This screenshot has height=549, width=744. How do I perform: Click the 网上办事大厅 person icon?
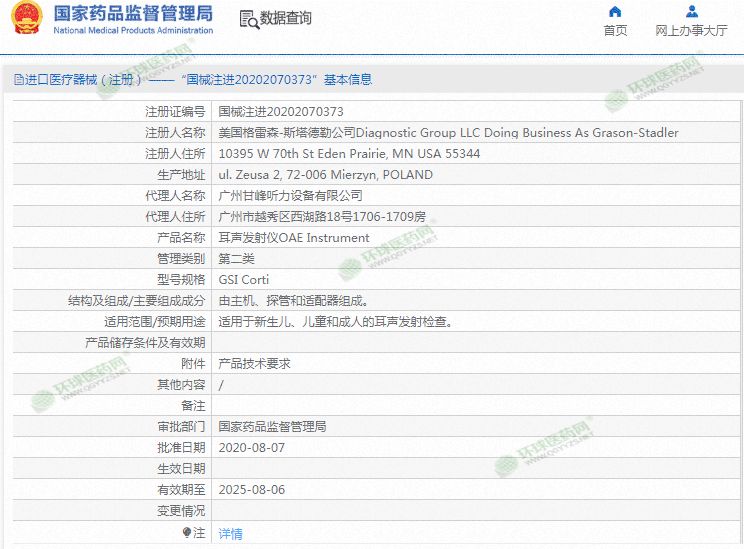tap(691, 12)
